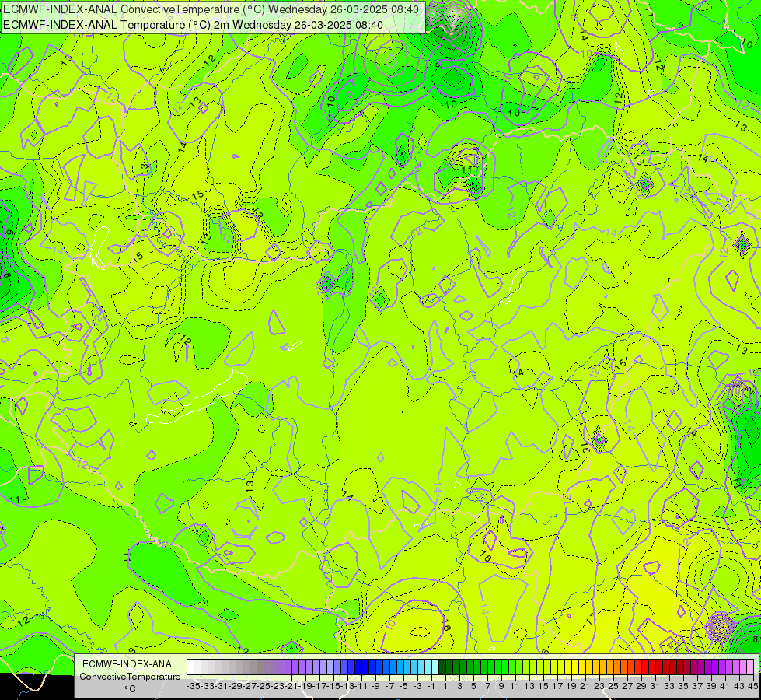Pick the blue swatch above legend value -11
761x700 pixels.
point(358,667)
